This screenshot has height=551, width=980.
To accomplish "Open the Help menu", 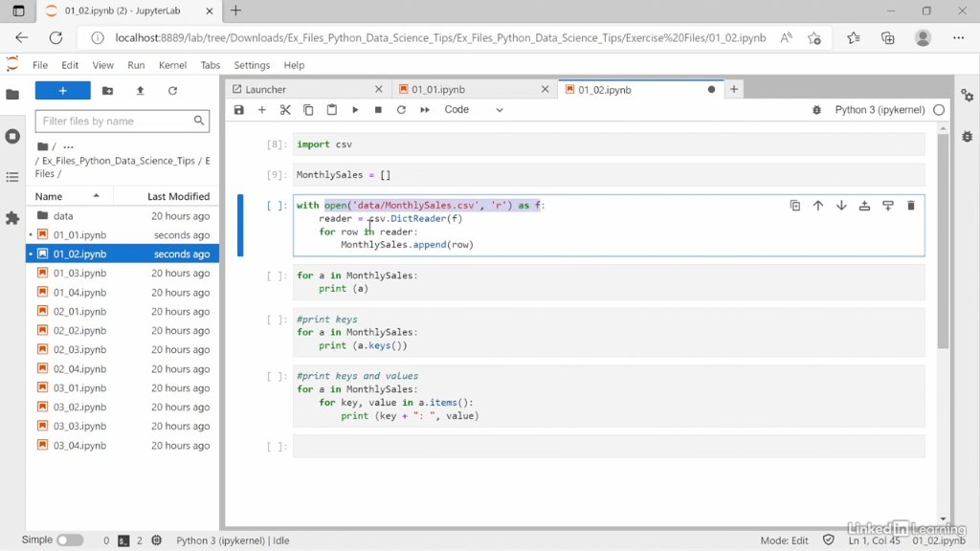I will point(294,65).
